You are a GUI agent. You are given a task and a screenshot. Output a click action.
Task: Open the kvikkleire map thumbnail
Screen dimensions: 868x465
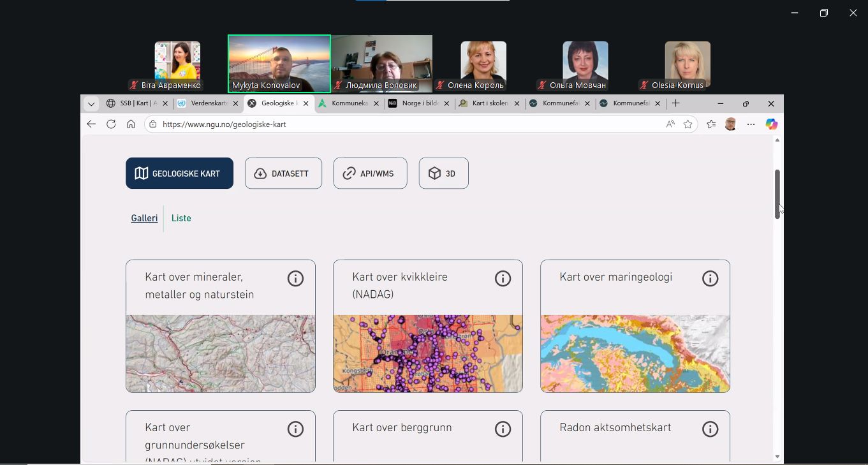point(427,353)
